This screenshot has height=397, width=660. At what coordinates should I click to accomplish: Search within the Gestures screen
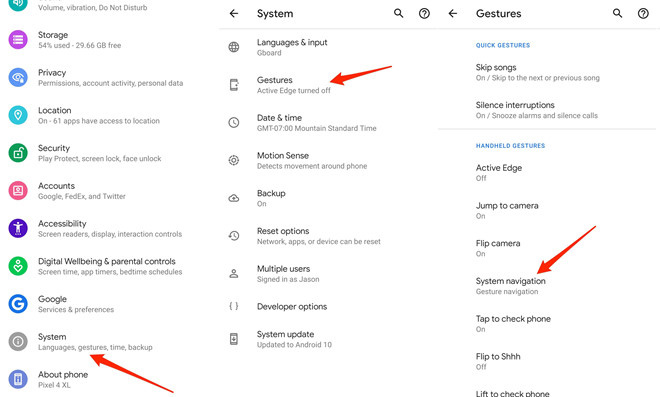[617, 13]
